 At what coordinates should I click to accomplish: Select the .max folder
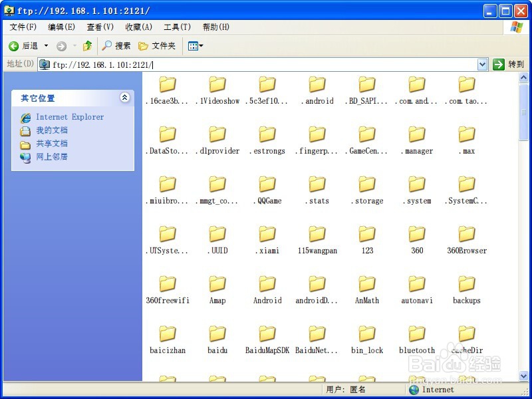click(x=467, y=140)
